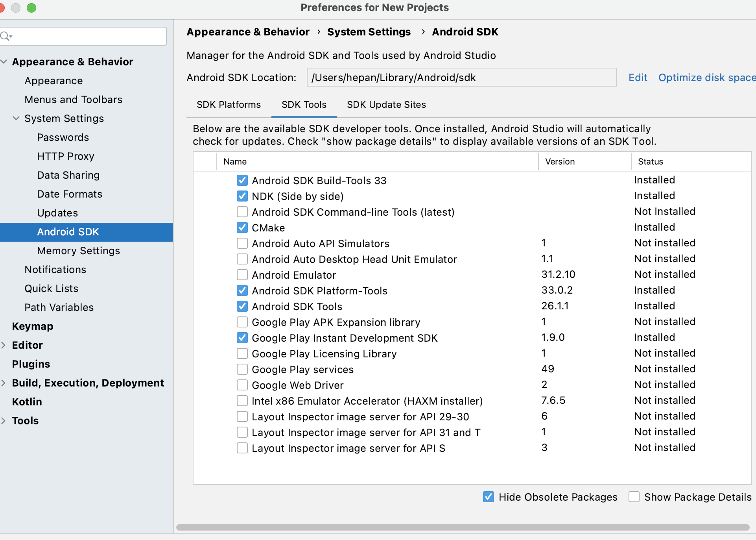Click Optimize disk space link
This screenshot has height=540, width=756.
pyautogui.click(x=706, y=78)
